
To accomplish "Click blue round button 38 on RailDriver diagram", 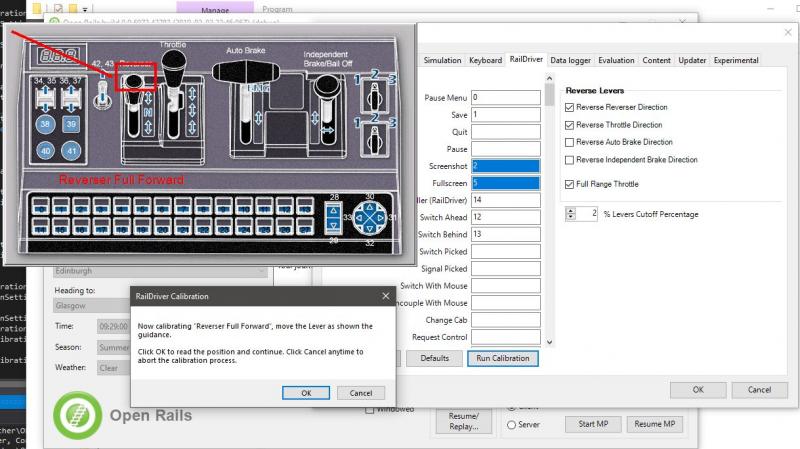I will pyautogui.click(x=45, y=124).
